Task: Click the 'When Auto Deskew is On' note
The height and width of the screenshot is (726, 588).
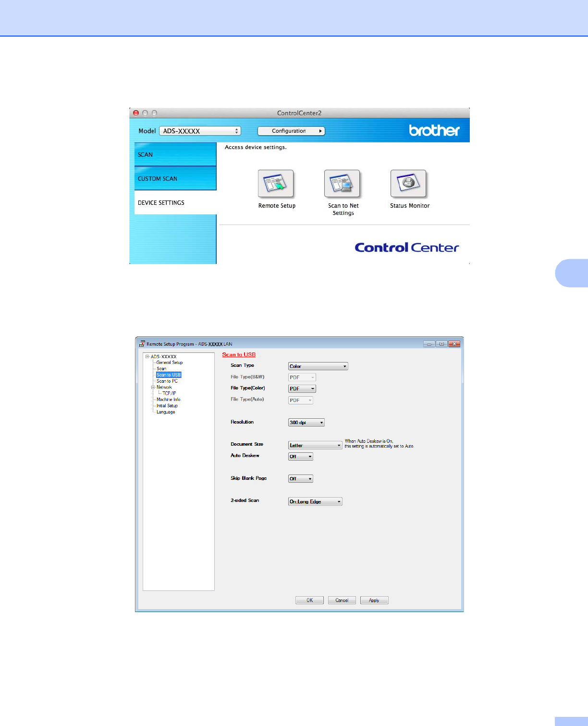Action: pyautogui.click(x=379, y=444)
